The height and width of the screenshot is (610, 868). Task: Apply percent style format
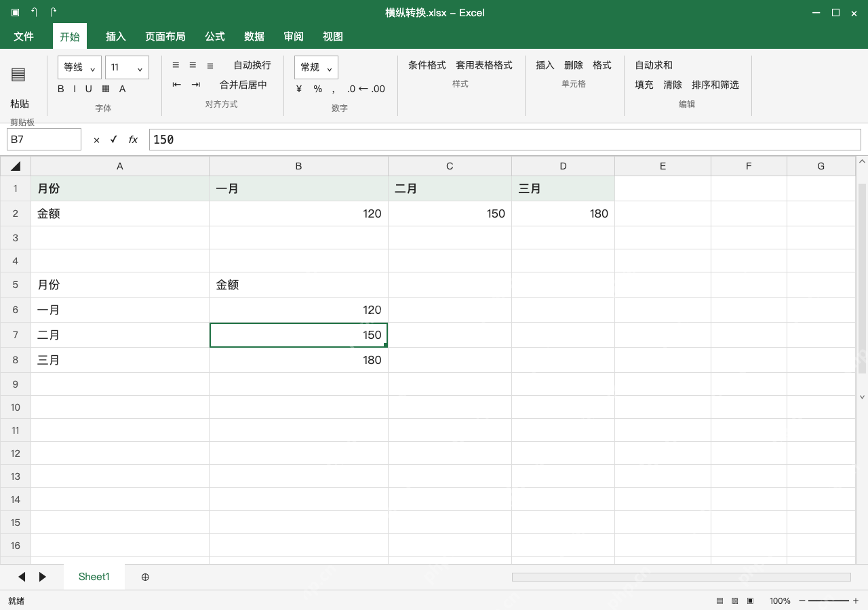(x=317, y=89)
